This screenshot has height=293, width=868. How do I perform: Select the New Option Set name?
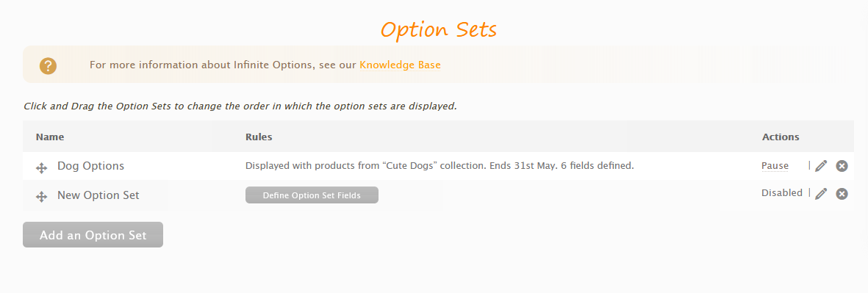tap(98, 195)
